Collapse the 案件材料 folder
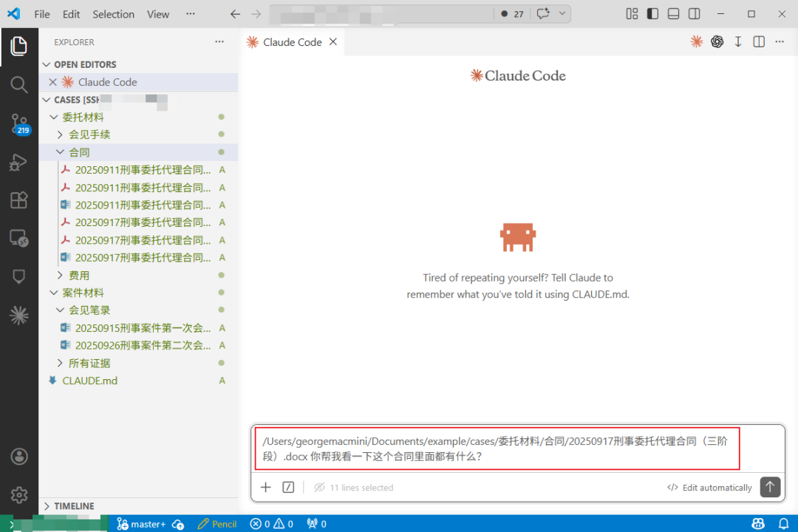The image size is (798, 532). point(54,293)
